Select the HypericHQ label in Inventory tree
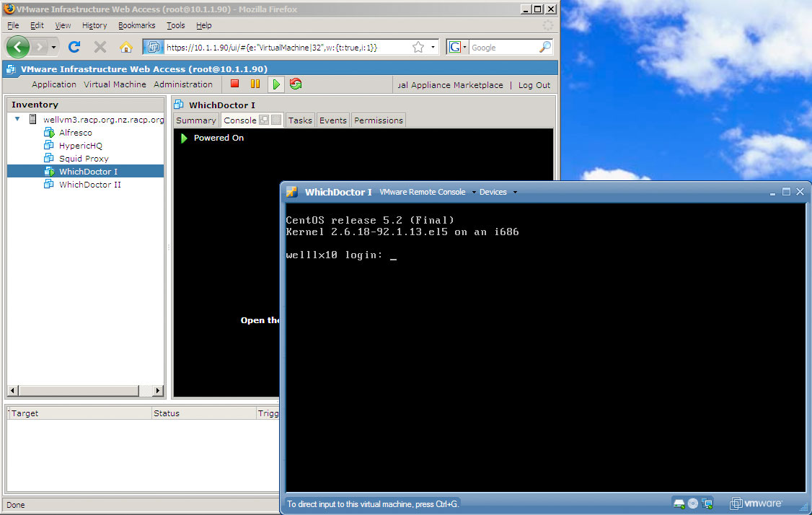The image size is (812, 515). point(81,146)
